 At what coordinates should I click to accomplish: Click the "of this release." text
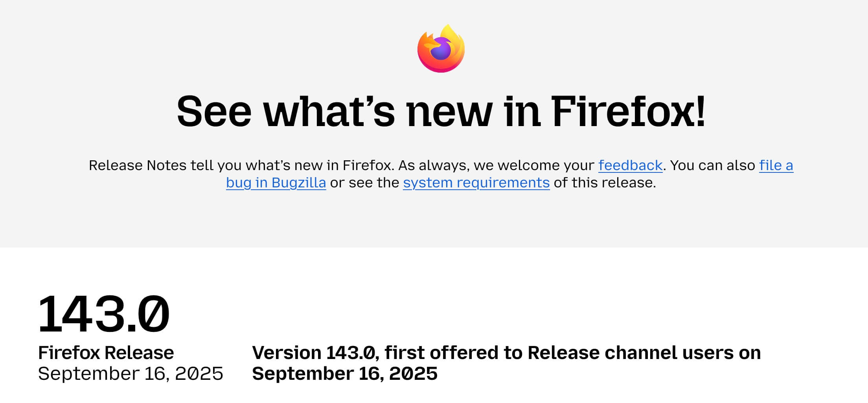tap(605, 183)
